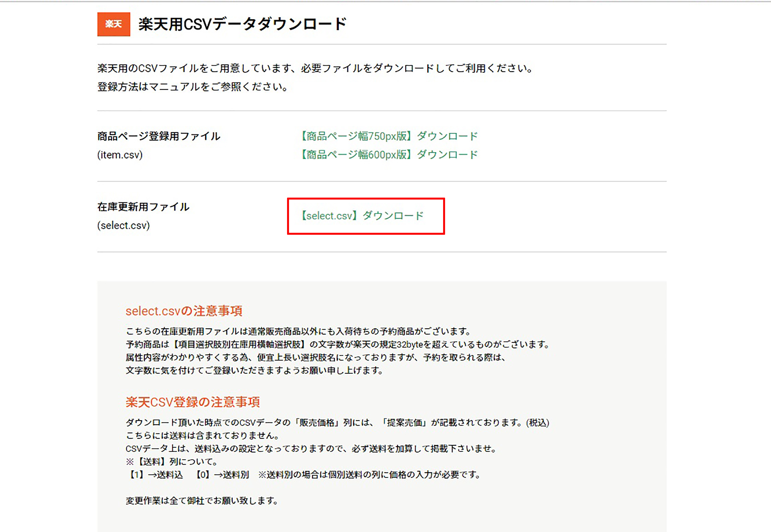The image size is (771, 532).
Task: Click the line mentioning 楽天の規定32byte
Action: pos(338,344)
